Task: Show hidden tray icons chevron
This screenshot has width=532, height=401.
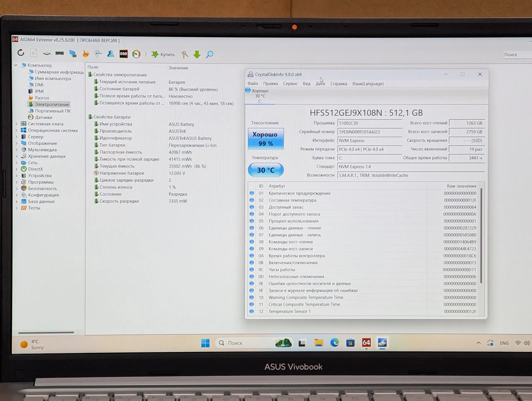Action: tap(478, 343)
